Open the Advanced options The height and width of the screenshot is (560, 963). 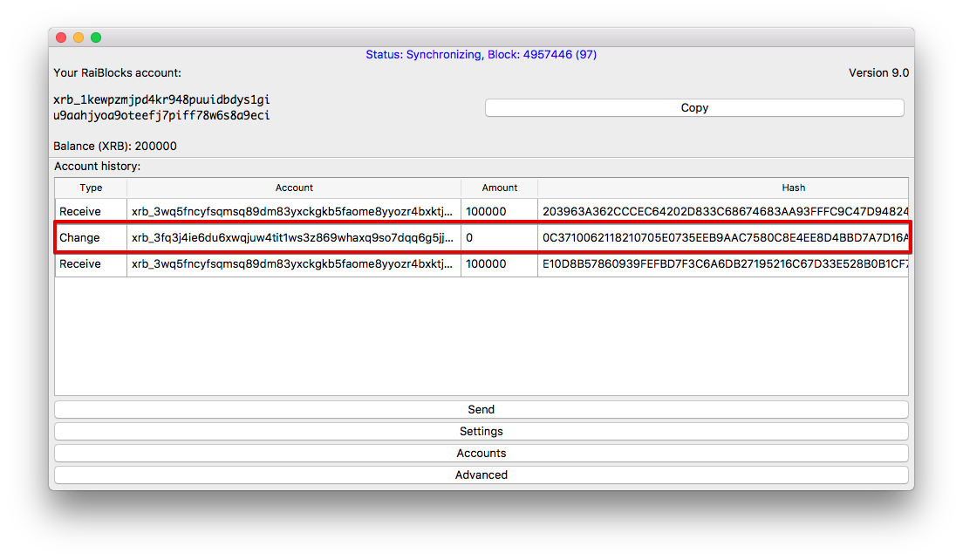point(481,475)
